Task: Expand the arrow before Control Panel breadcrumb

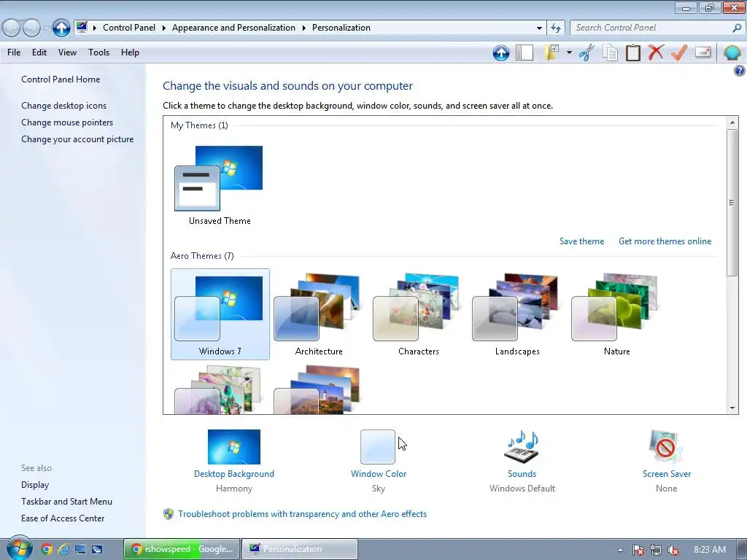Action: tap(94, 28)
